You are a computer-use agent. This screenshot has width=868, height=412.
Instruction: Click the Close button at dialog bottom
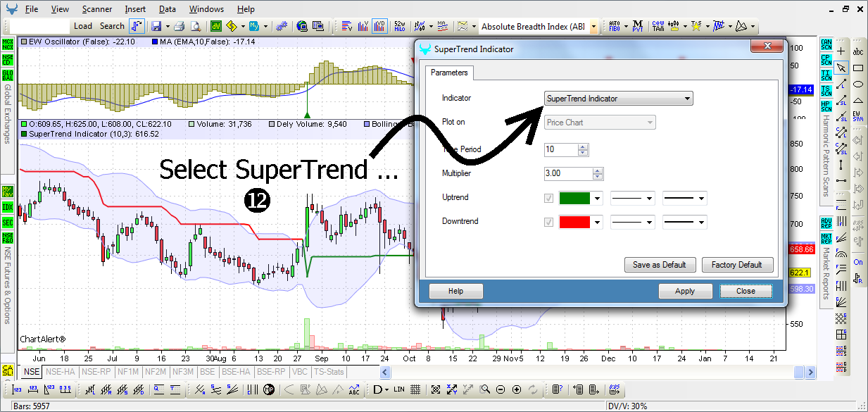[746, 291]
